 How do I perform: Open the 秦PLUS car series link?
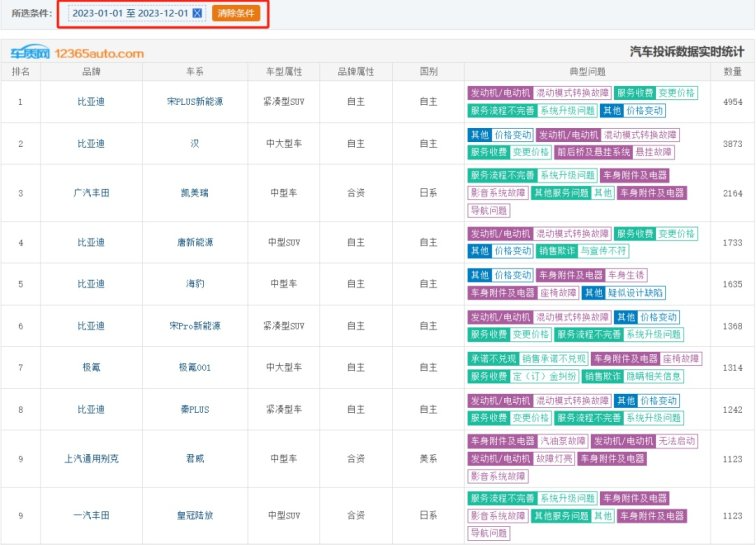(x=195, y=409)
